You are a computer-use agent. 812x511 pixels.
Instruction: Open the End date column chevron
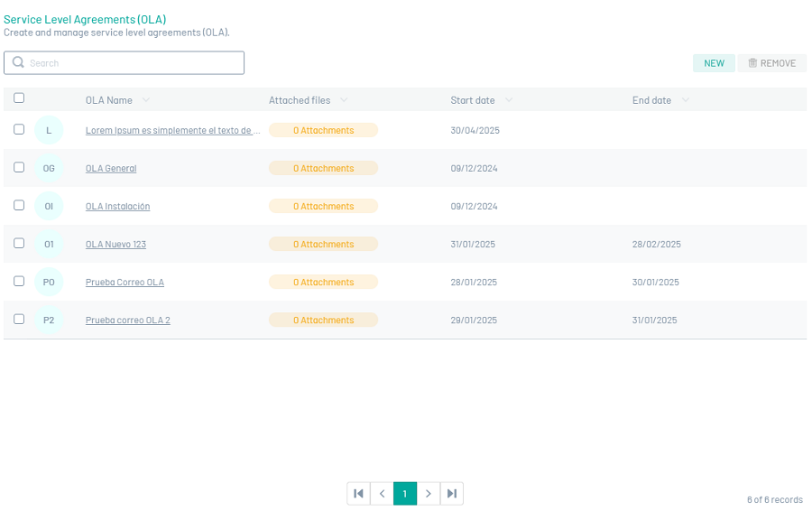pyautogui.click(x=685, y=100)
